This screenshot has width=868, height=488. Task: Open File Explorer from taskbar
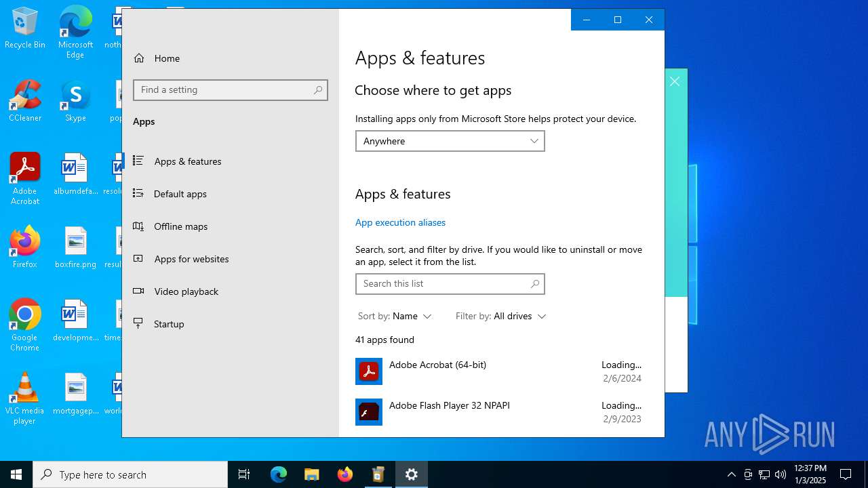[x=312, y=474]
